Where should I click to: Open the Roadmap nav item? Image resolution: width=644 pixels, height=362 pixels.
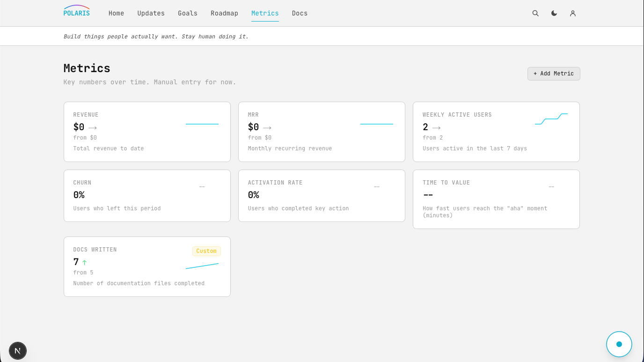click(224, 13)
